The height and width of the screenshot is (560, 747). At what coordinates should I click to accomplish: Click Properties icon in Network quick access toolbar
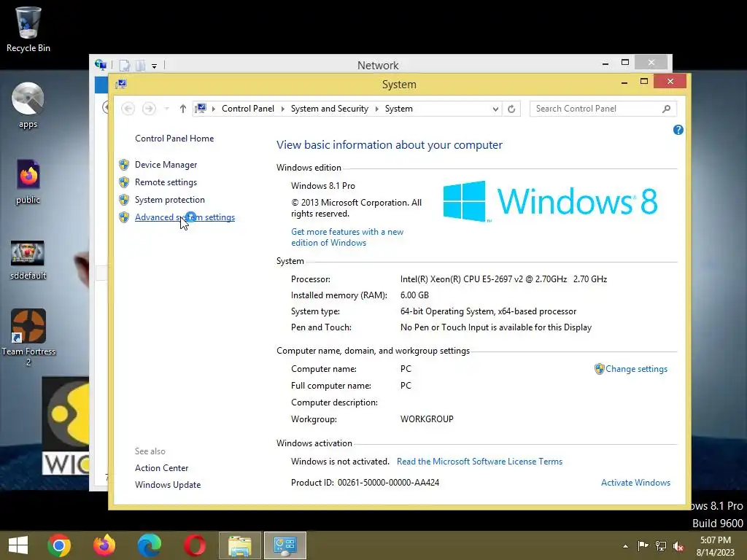pyautogui.click(x=124, y=65)
